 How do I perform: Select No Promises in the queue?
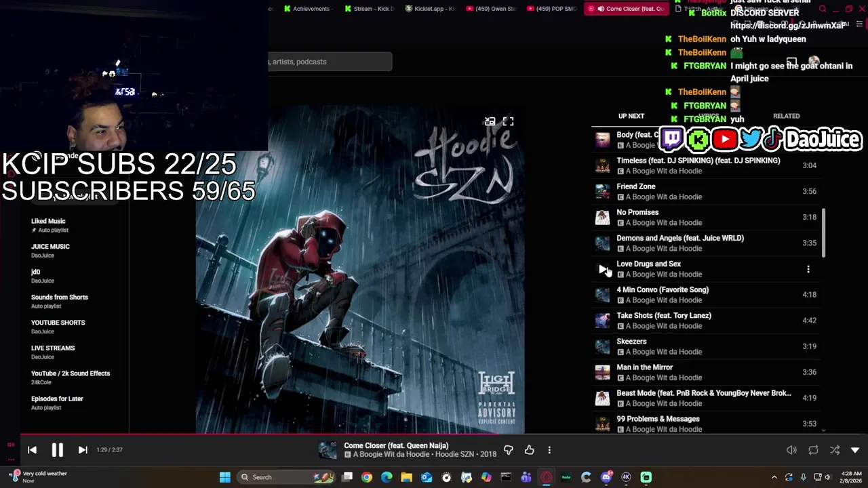click(x=705, y=217)
